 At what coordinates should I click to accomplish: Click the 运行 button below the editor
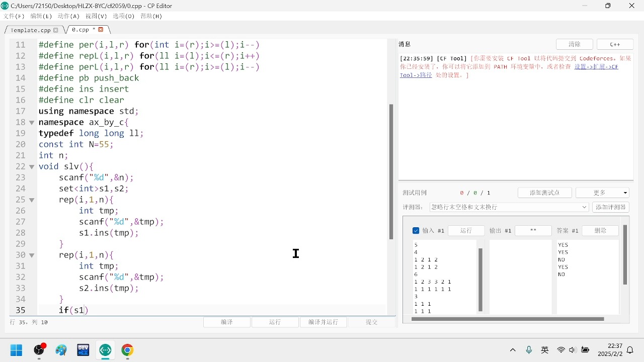coord(275,322)
